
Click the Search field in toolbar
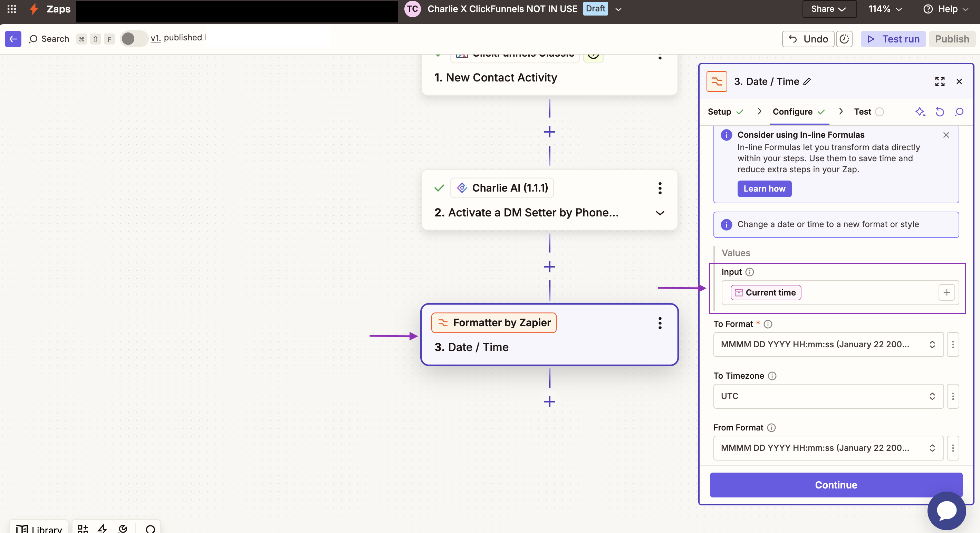coord(49,39)
